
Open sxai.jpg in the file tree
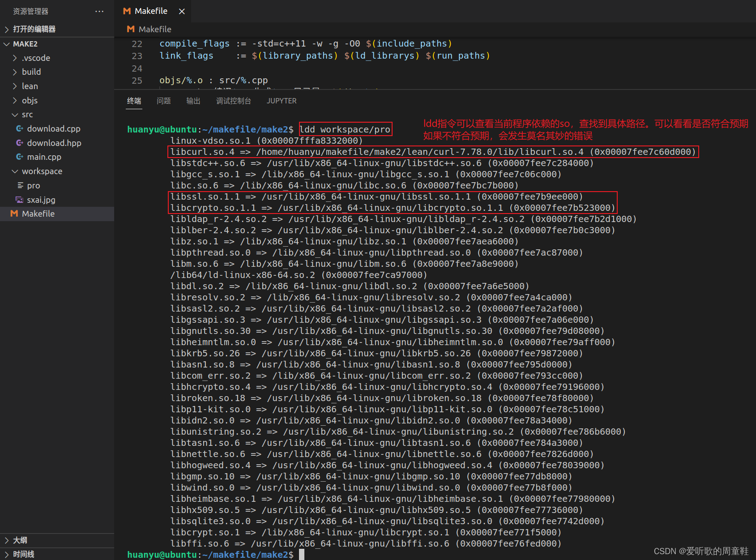[x=57, y=200]
